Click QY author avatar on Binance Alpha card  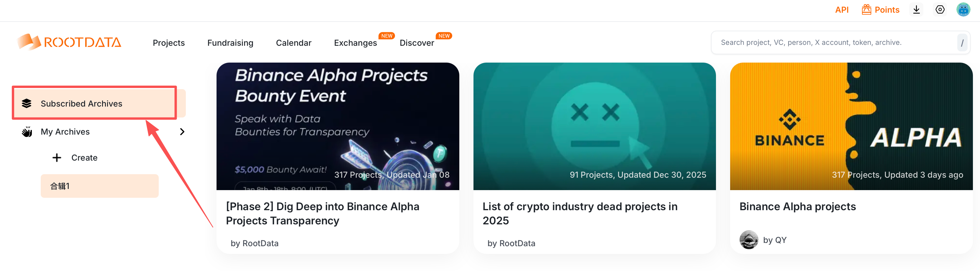(x=748, y=240)
